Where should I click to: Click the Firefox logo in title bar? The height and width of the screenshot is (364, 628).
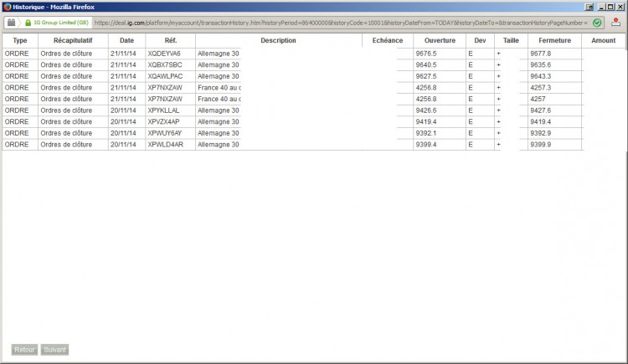[7, 7]
